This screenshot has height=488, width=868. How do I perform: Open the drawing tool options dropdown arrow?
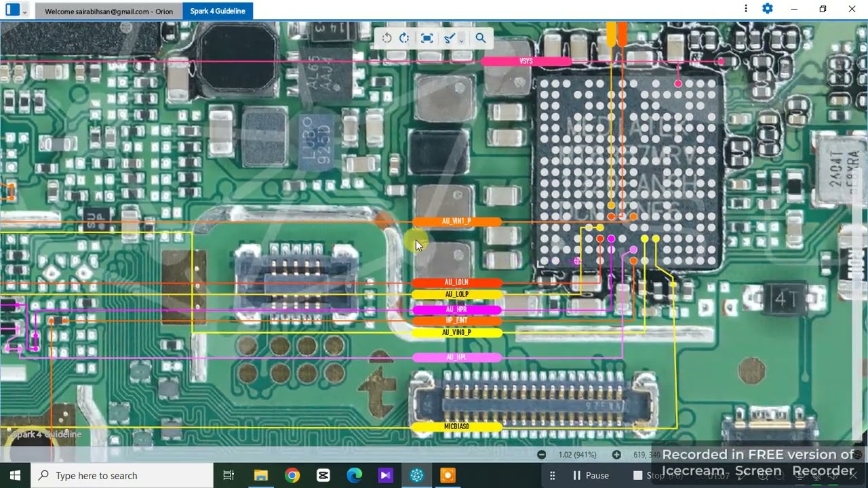[461, 39]
